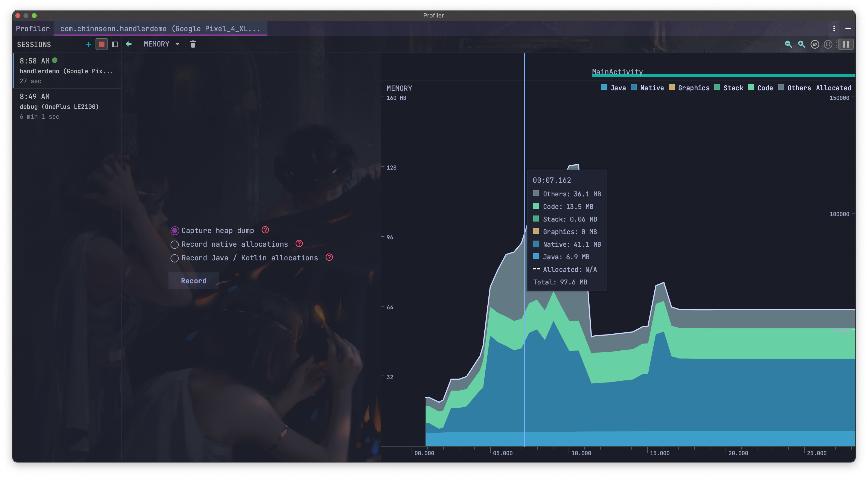This screenshot has height=477, width=868.
Task: Open the three-dot options menu
Action: (x=834, y=29)
